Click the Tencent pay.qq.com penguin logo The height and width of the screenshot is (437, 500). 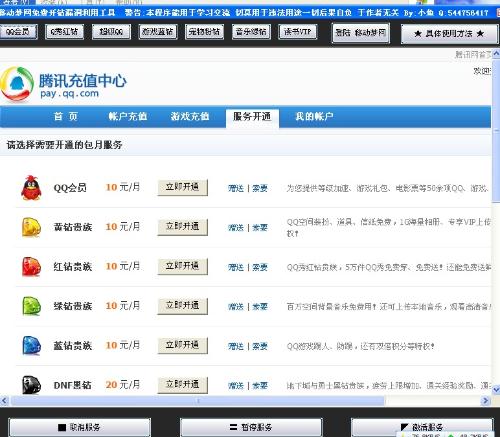(17, 84)
